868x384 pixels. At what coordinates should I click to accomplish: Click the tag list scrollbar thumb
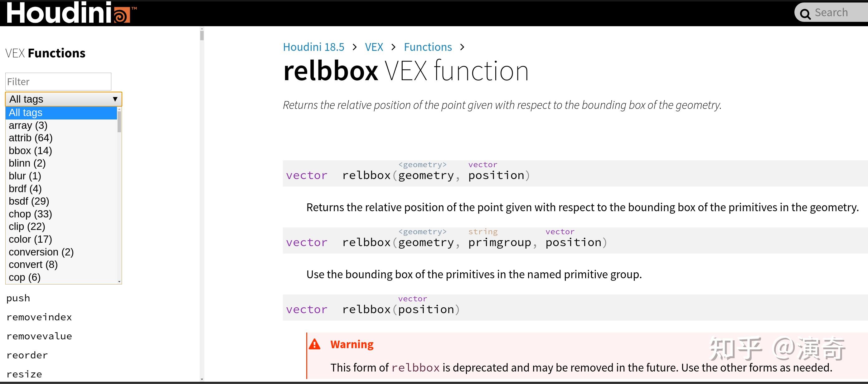coord(119,121)
